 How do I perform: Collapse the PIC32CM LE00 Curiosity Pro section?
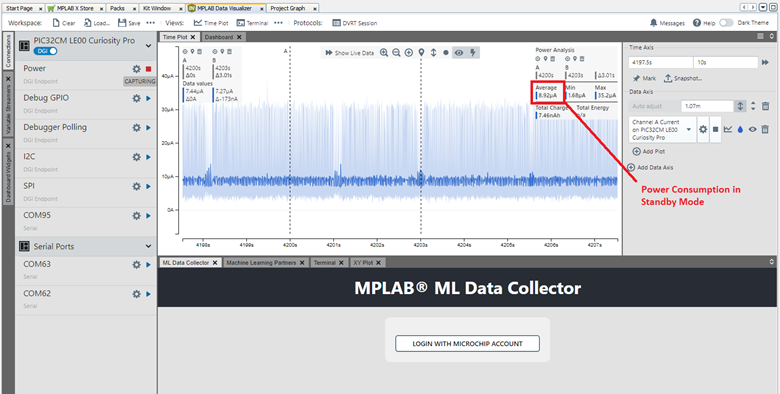[x=148, y=46]
